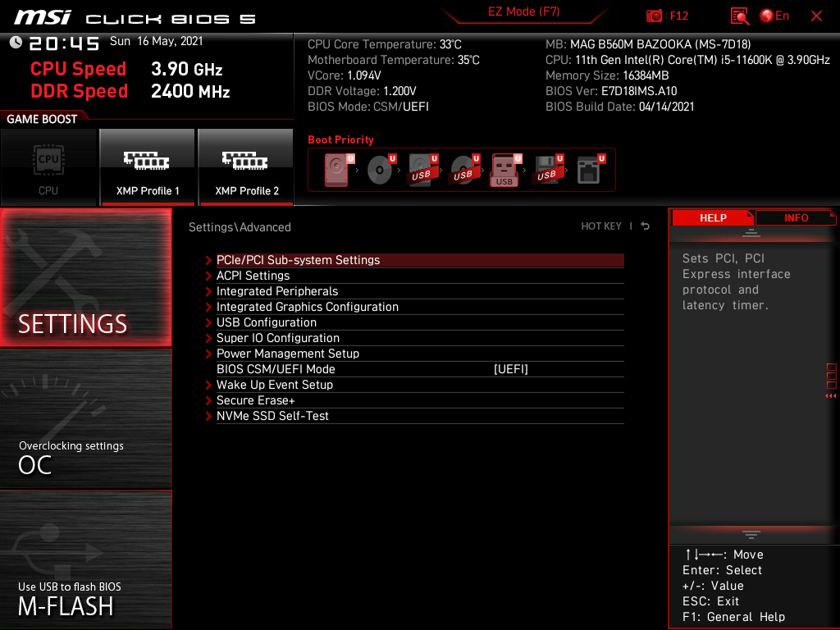Expand arrow beside Integrated Graphics Configuration

pyautogui.click(x=208, y=307)
